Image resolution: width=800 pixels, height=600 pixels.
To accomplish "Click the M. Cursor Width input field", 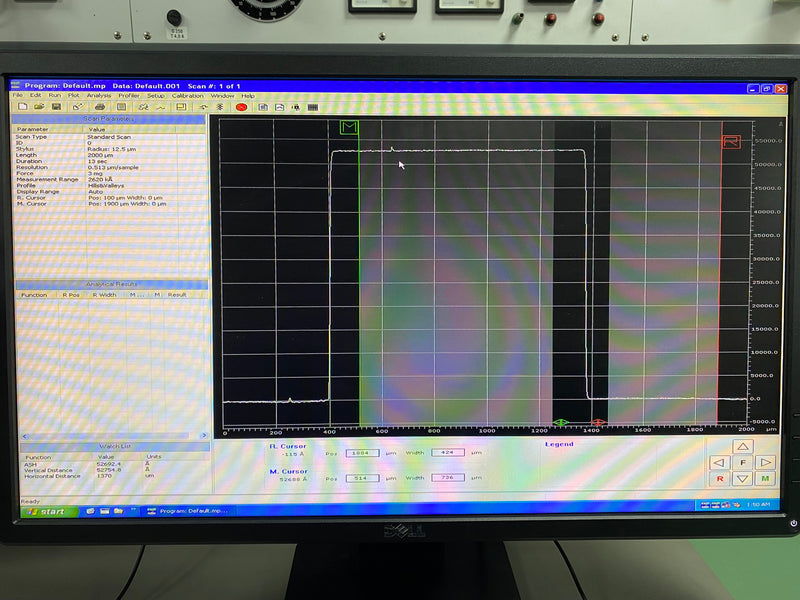I will 447,478.
